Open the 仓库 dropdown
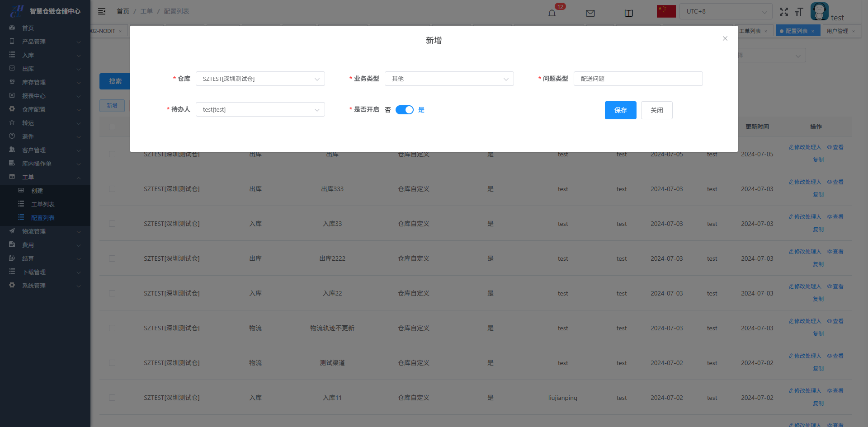The image size is (868, 427). coord(260,79)
